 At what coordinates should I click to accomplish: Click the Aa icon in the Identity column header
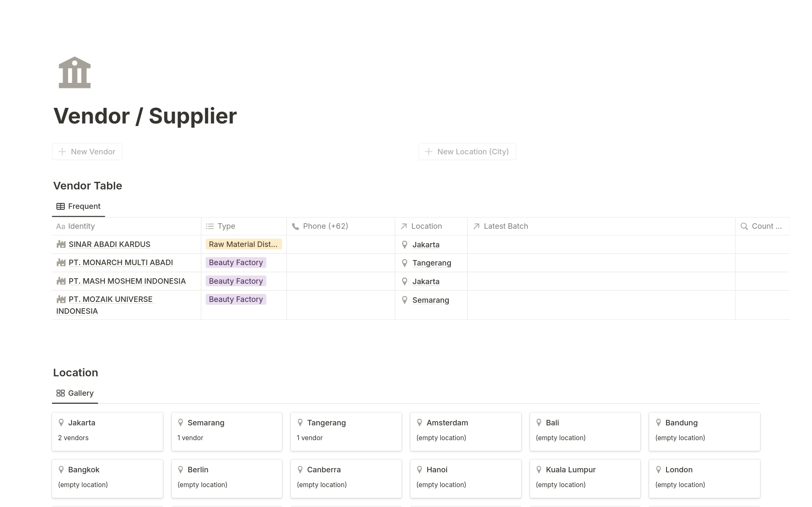click(x=60, y=226)
